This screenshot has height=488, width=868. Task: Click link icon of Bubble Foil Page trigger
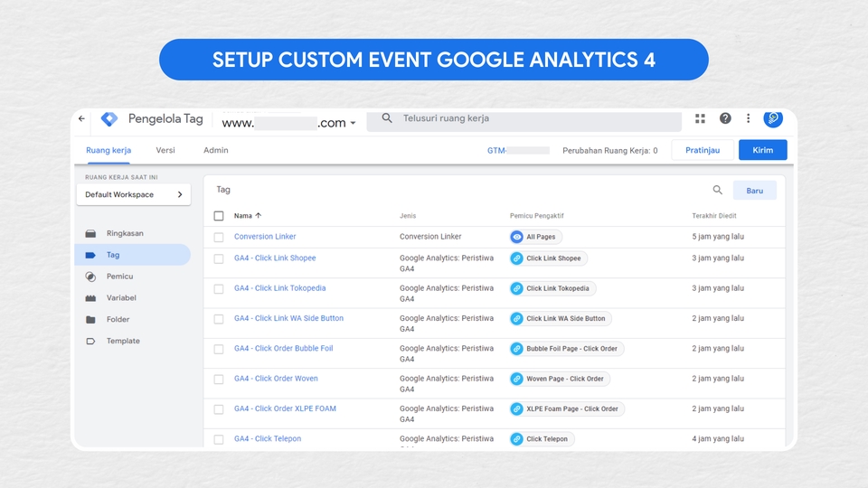[x=516, y=349]
